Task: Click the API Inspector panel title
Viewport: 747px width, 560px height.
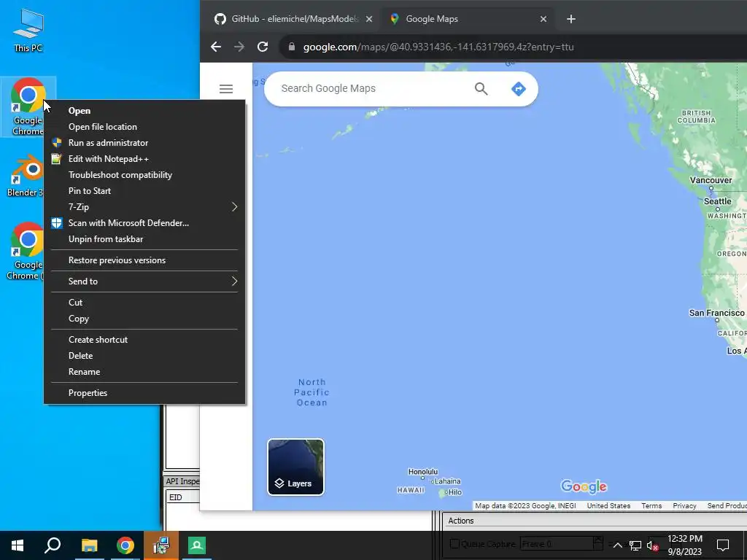Action: pyautogui.click(x=182, y=481)
